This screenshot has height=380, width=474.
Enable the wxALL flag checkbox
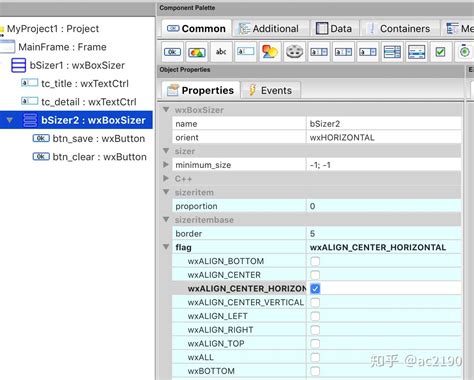(x=315, y=357)
